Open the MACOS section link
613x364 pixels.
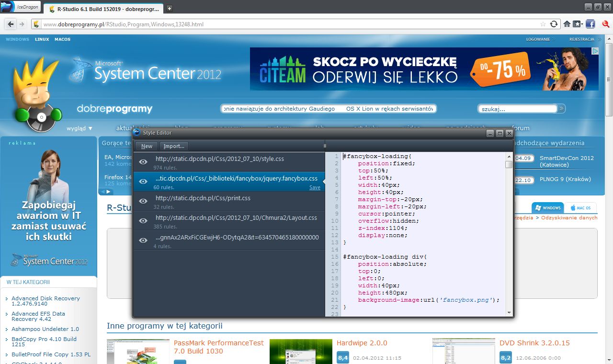click(x=62, y=39)
